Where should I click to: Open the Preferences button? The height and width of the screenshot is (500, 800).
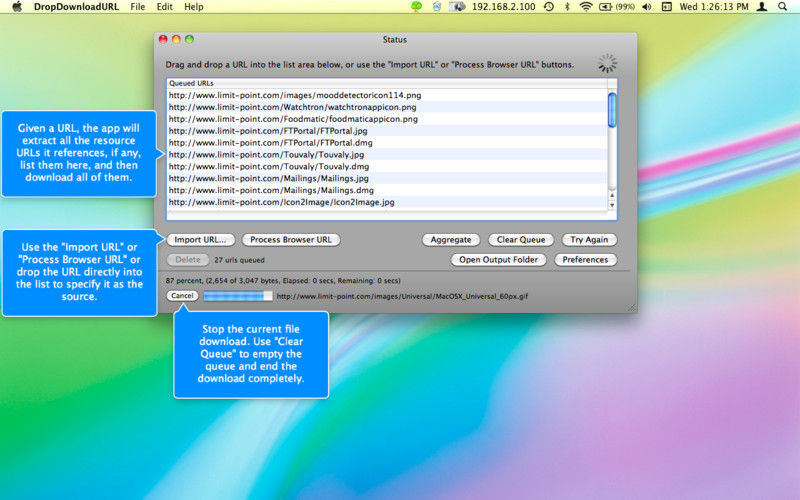[x=585, y=260]
